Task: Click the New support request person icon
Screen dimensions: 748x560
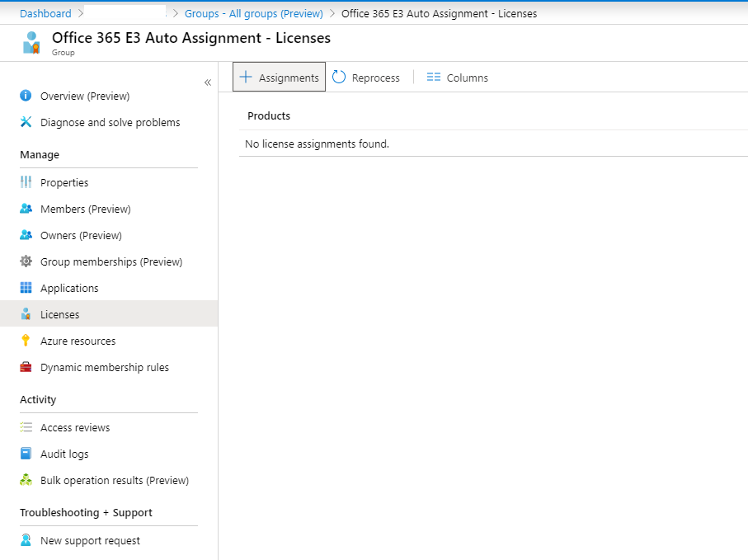Action: 26,540
